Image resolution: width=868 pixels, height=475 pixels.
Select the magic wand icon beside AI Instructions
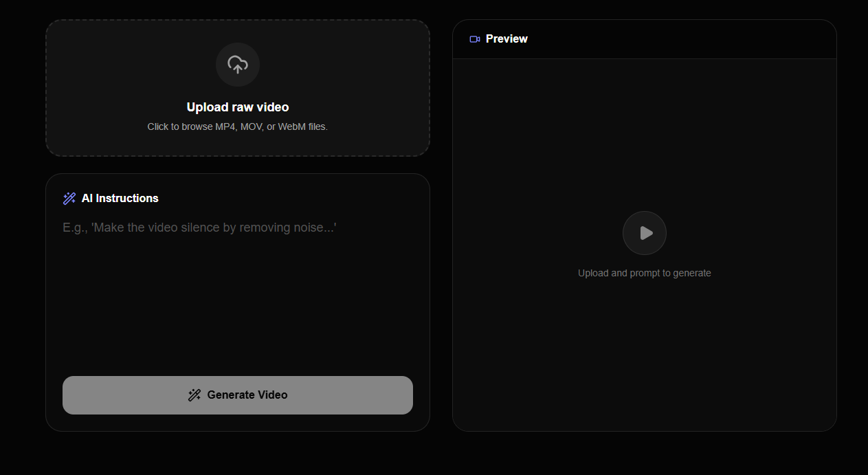pos(69,198)
